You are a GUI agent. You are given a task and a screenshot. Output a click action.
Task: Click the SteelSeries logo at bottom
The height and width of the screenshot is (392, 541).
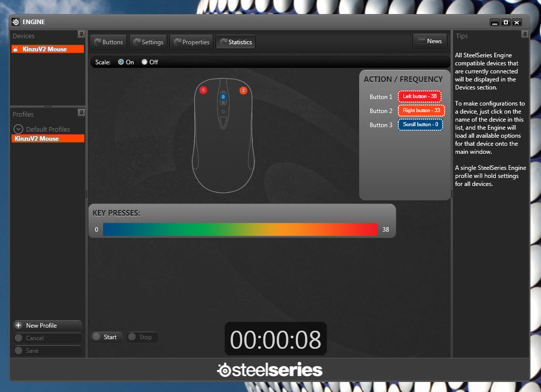click(x=270, y=370)
